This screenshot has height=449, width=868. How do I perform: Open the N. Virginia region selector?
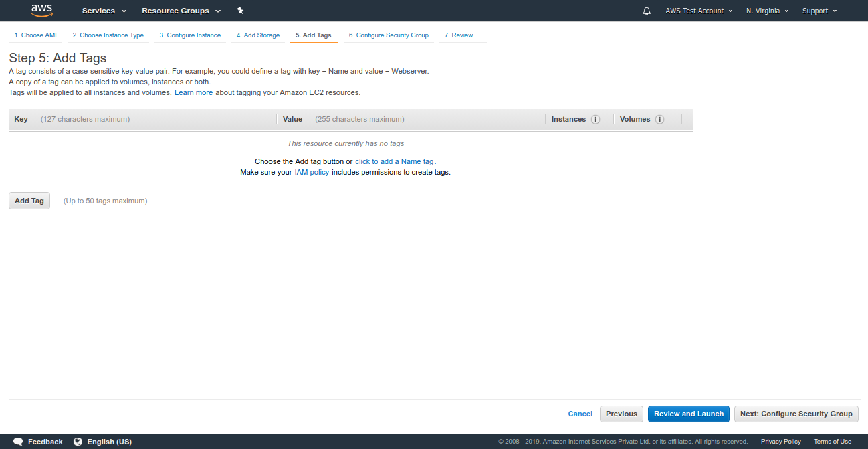tap(767, 11)
